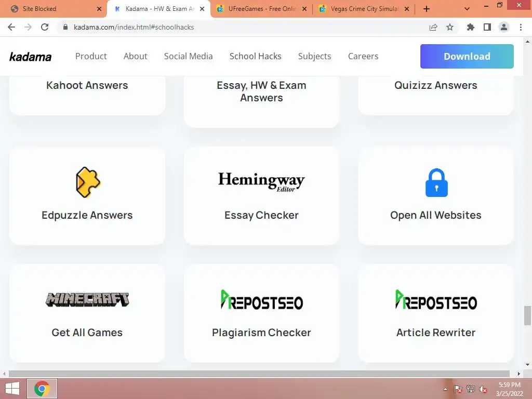The width and height of the screenshot is (532, 399).
Task: Click the Edpuzzle puzzle piece icon
Action: click(88, 182)
